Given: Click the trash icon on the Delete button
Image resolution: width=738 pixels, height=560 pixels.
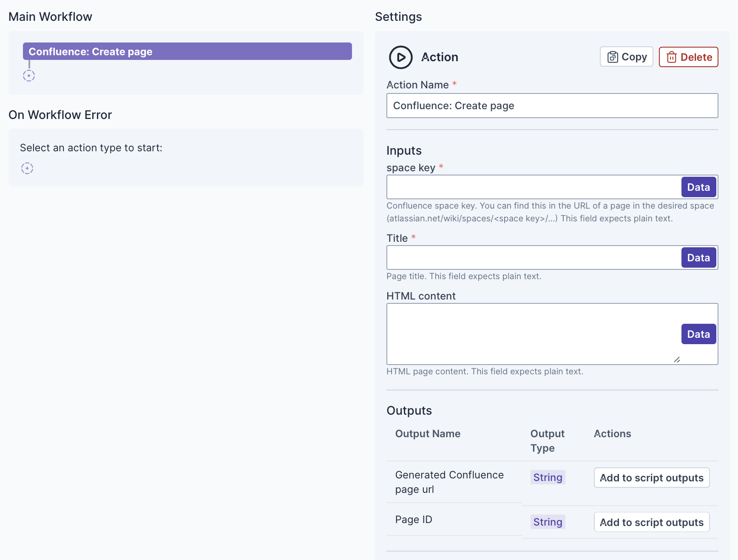Looking at the screenshot, I should pyautogui.click(x=671, y=57).
